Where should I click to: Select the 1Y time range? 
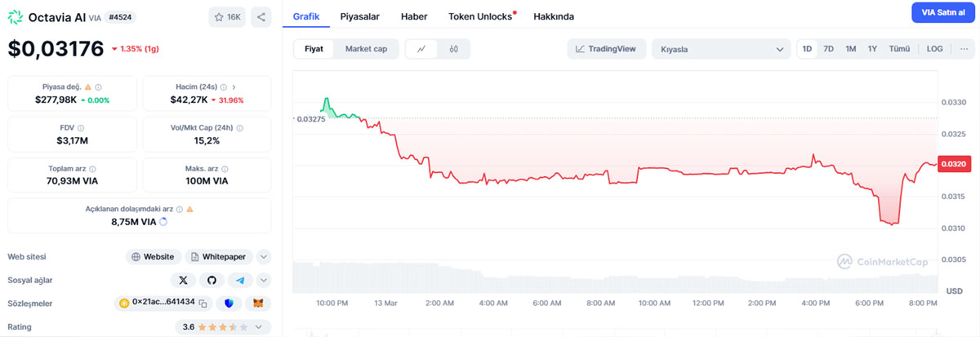point(872,49)
